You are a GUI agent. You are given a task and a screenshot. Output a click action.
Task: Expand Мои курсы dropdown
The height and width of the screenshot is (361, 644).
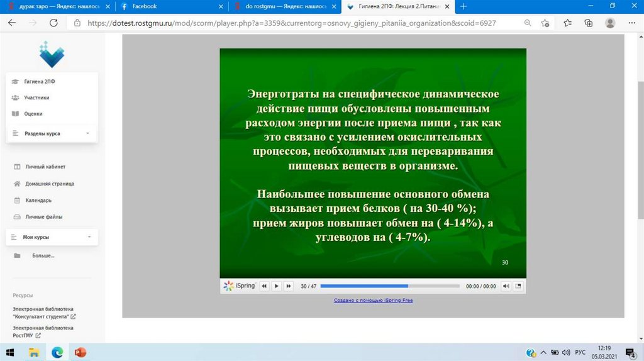click(52, 237)
